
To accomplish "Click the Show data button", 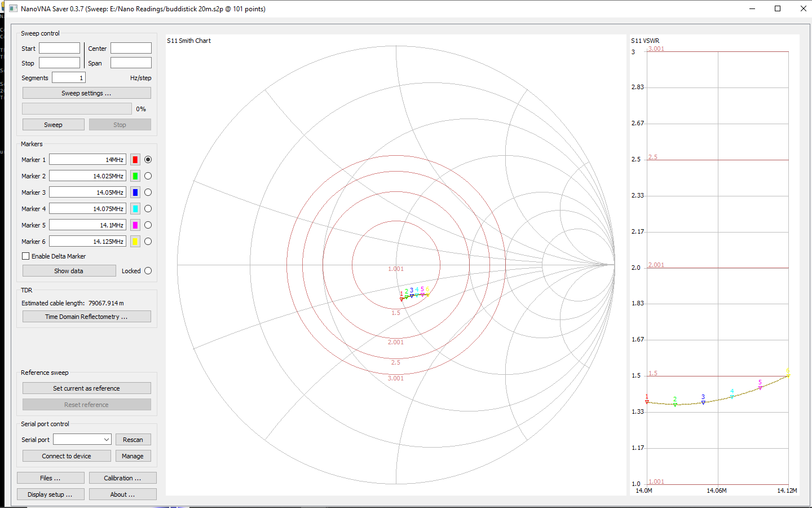I will point(69,271).
